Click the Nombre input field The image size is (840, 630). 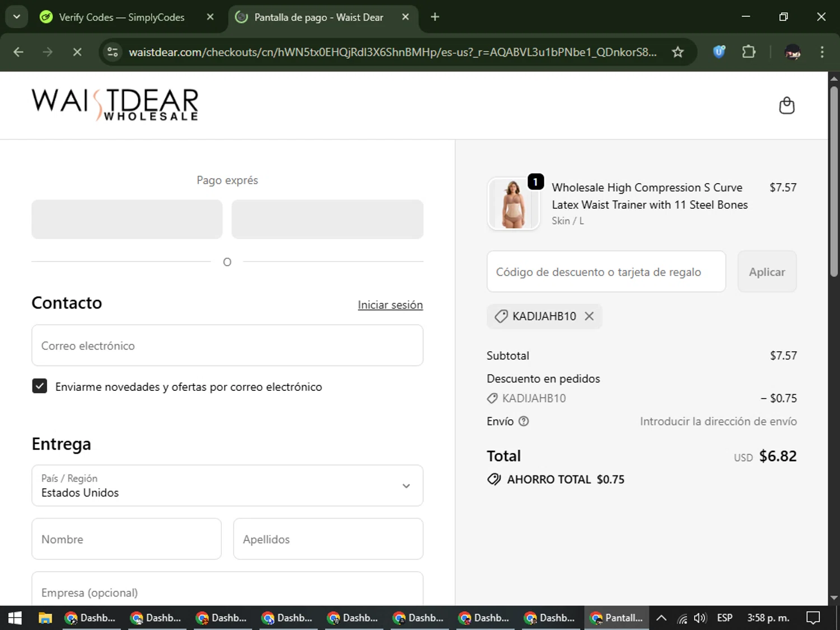[127, 539]
